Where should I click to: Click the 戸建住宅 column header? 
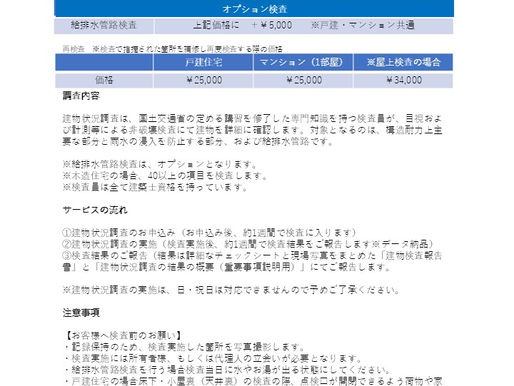(203, 62)
